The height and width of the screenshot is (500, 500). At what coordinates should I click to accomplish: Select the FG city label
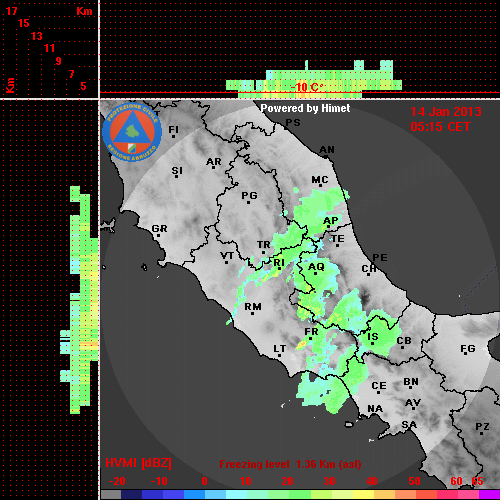click(468, 349)
